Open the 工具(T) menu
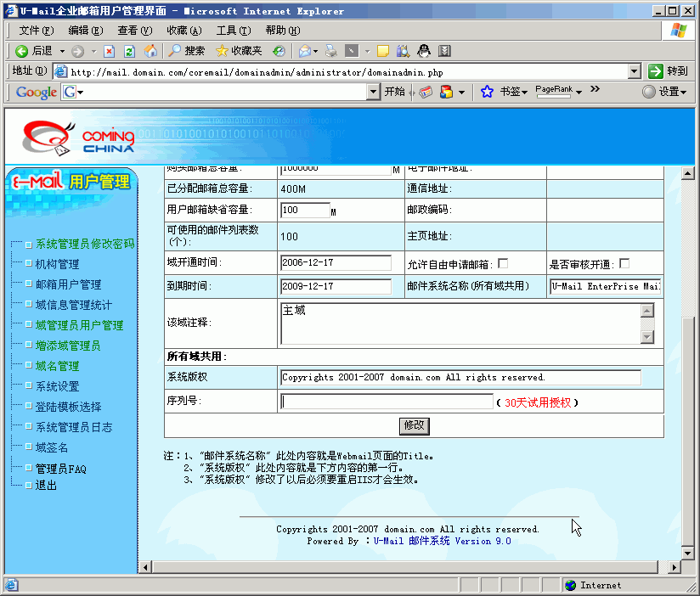The height and width of the screenshot is (596, 700). 231,30
